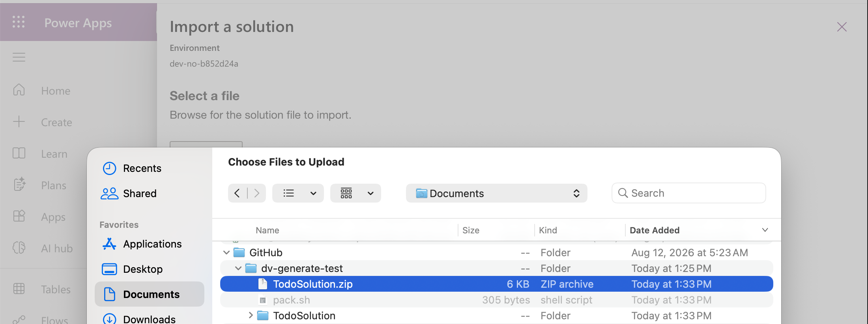The width and height of the screenshot is (868, 324).
Task: Sort files by Date Added column
Action: click(x=655, y=230)
